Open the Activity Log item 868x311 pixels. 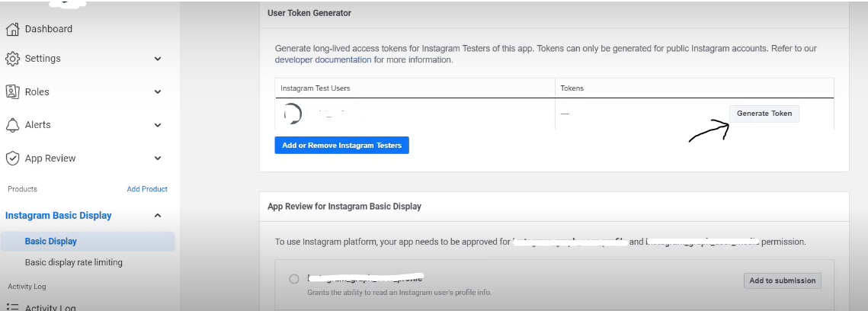(x=50, y=308)
